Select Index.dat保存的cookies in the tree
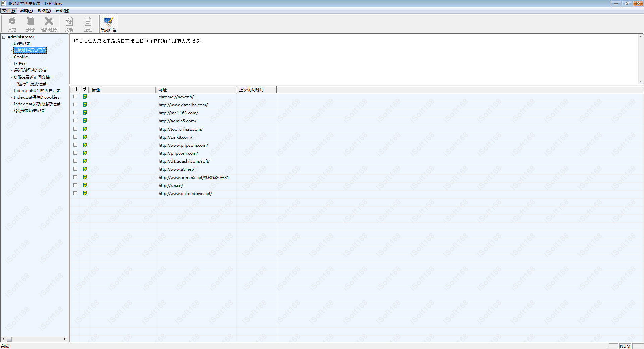This screenshot has height=349, width=644. pos(37,97)
